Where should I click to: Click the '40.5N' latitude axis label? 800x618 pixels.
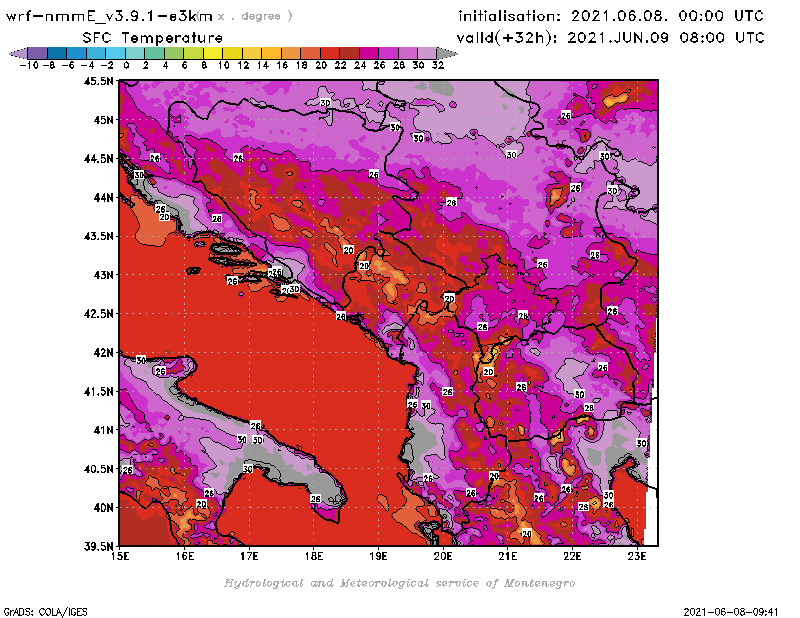[98, 469]
